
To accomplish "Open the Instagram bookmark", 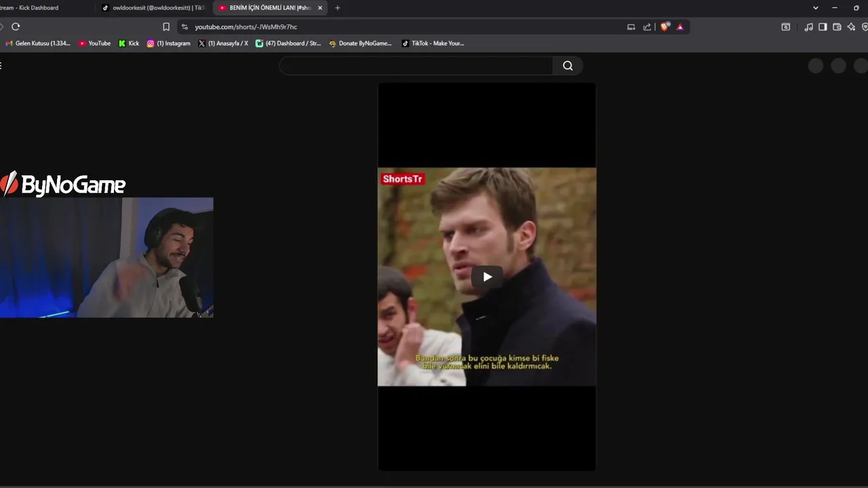I will point(169,43).
